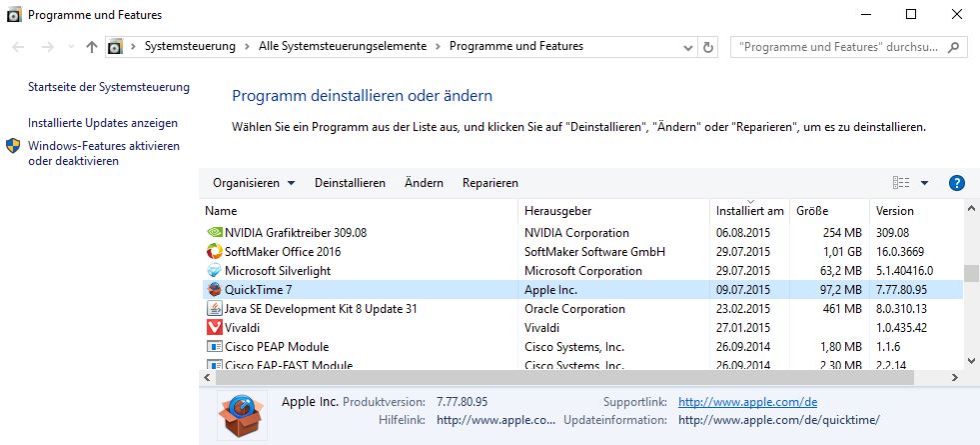Image resolution: width=980 pixels, height=445 pixels.
Task: Click the Programme und Features breadcrumb
Action: [516, 46]
